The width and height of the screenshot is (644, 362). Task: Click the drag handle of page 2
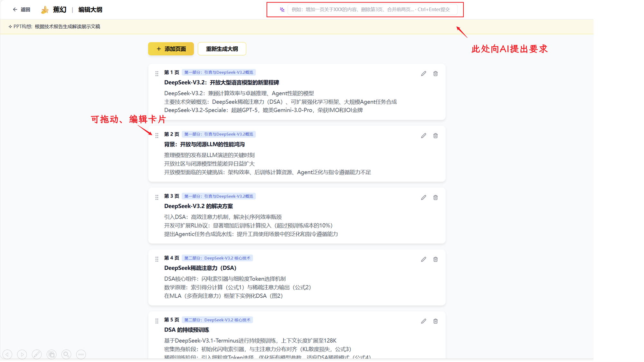tap(157, 135)
